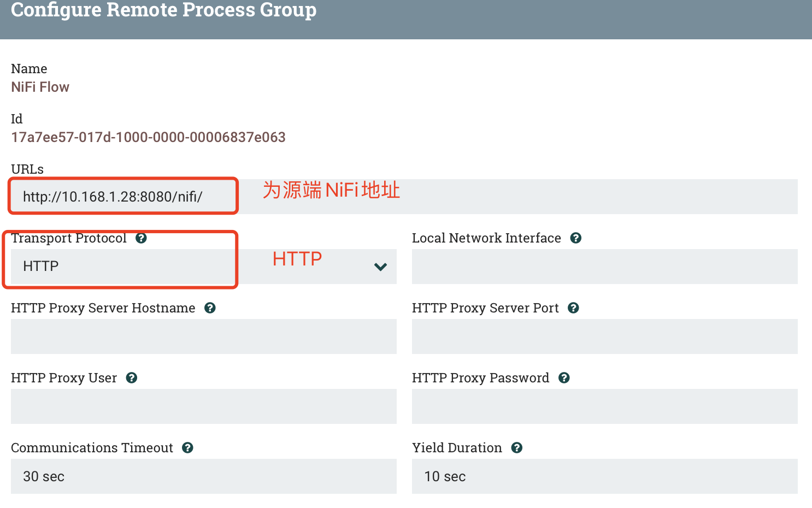This screenshot has width=812, height=508.
Task: Click the URLs input field
Action: pos(404,197)
